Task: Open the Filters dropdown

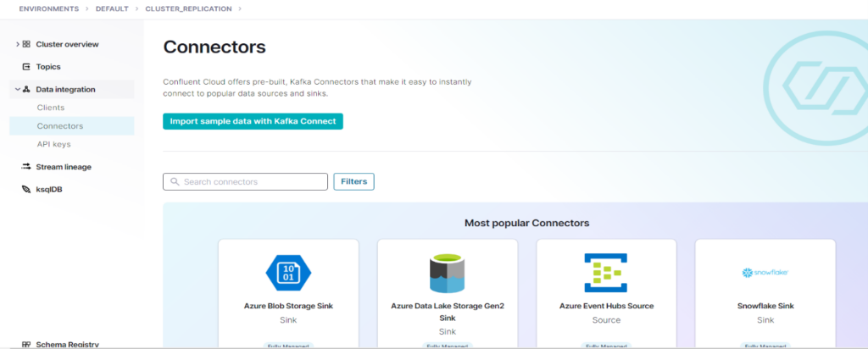Action: pyautogui.click(x=353, y=181)
